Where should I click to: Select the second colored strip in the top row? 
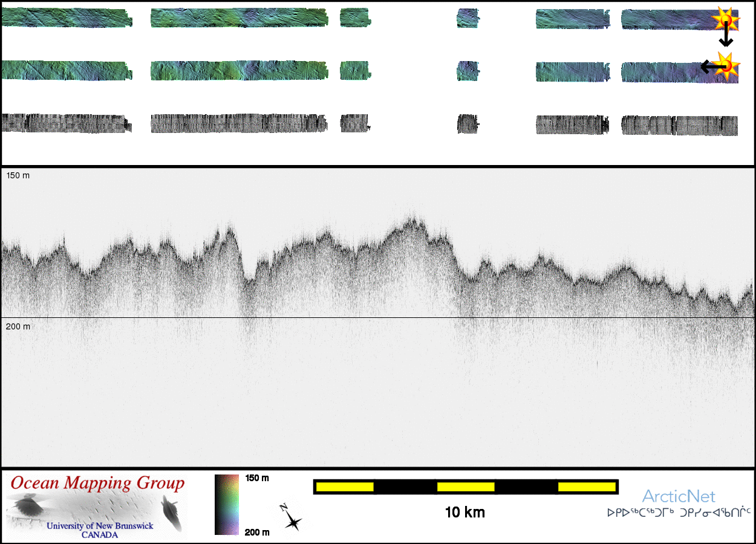point(239,18)
